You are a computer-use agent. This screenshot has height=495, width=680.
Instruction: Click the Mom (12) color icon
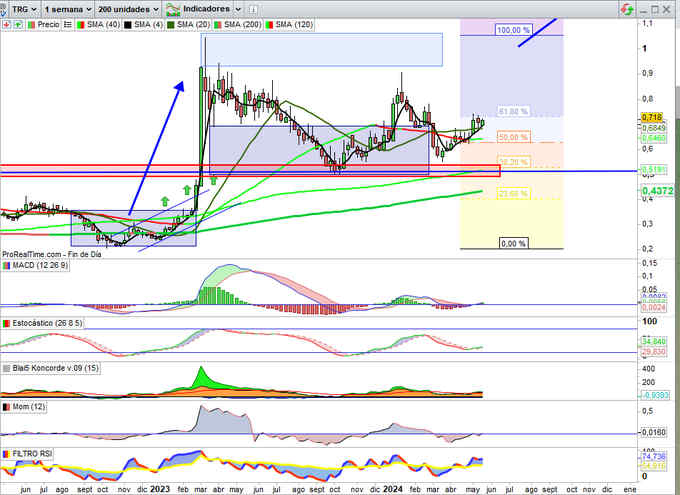click(x=7, y=407)
